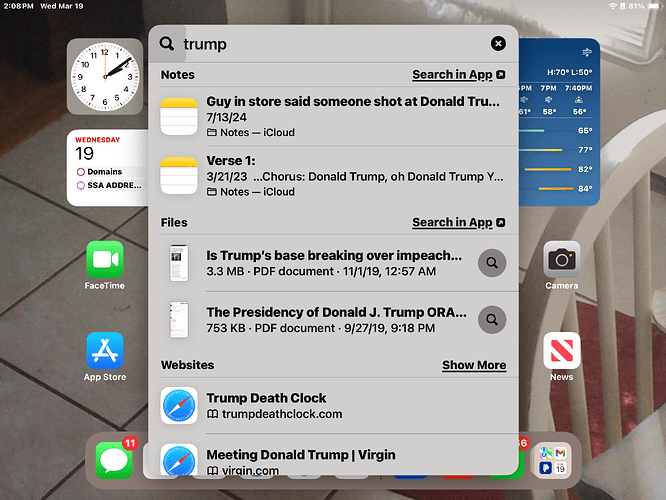
Task: Open the News app
Action: tap(561, 351)
